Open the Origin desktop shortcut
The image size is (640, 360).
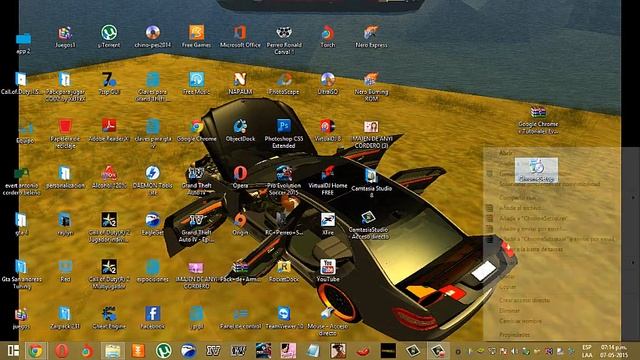pyautogui.click(x=240, y=224)
